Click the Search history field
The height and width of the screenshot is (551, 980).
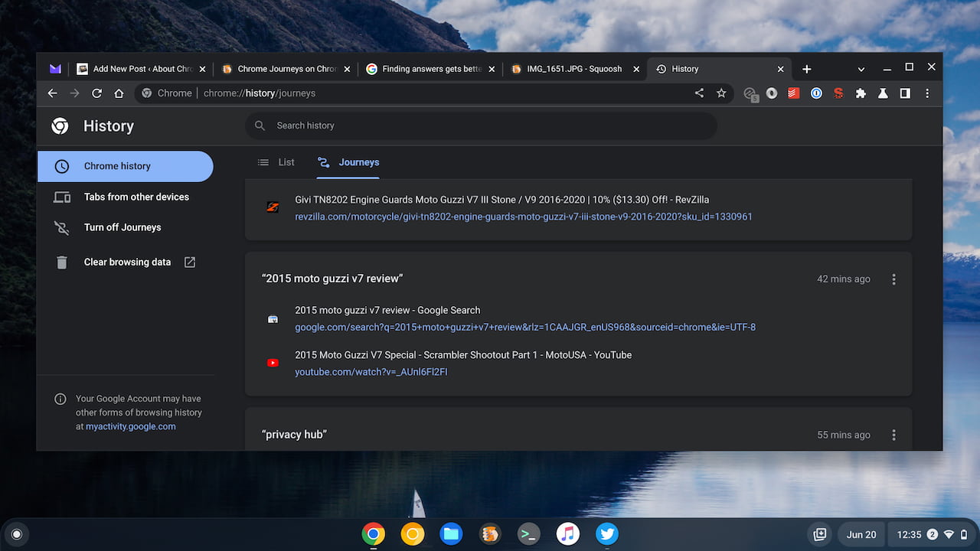(481, 126)
